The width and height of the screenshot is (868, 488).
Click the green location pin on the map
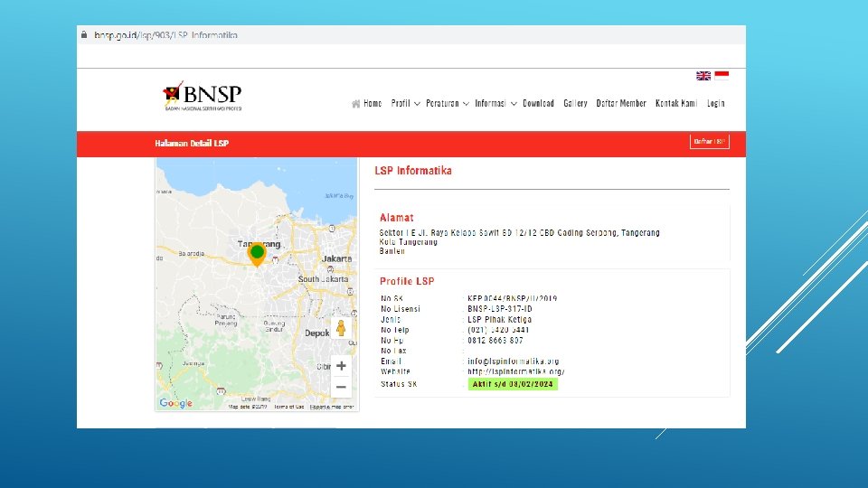[257, 253]
